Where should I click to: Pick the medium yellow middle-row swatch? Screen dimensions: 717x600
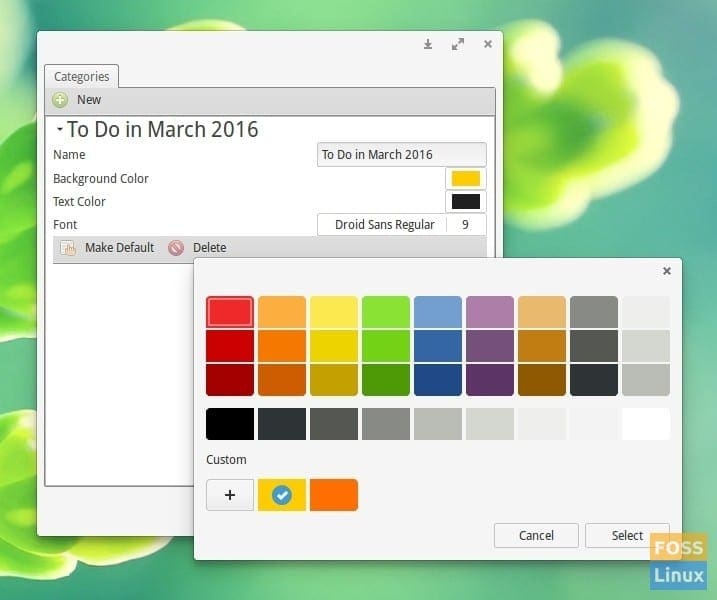click(334, 346)
